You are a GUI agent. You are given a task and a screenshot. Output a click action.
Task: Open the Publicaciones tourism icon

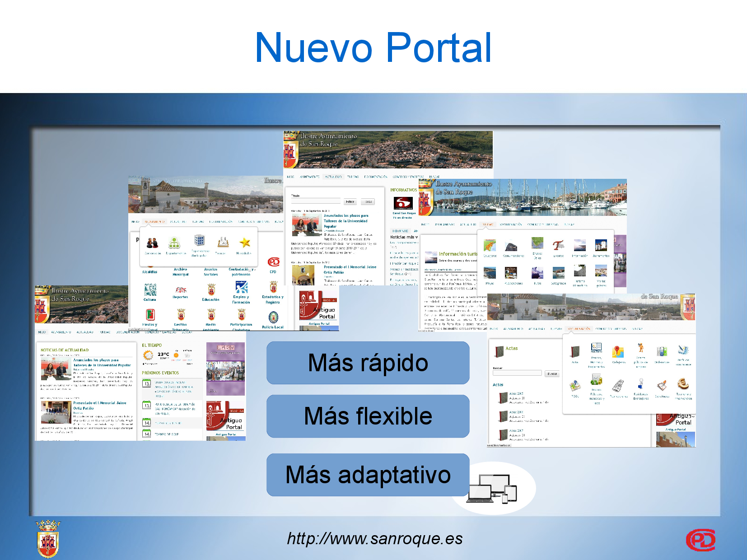511,273
